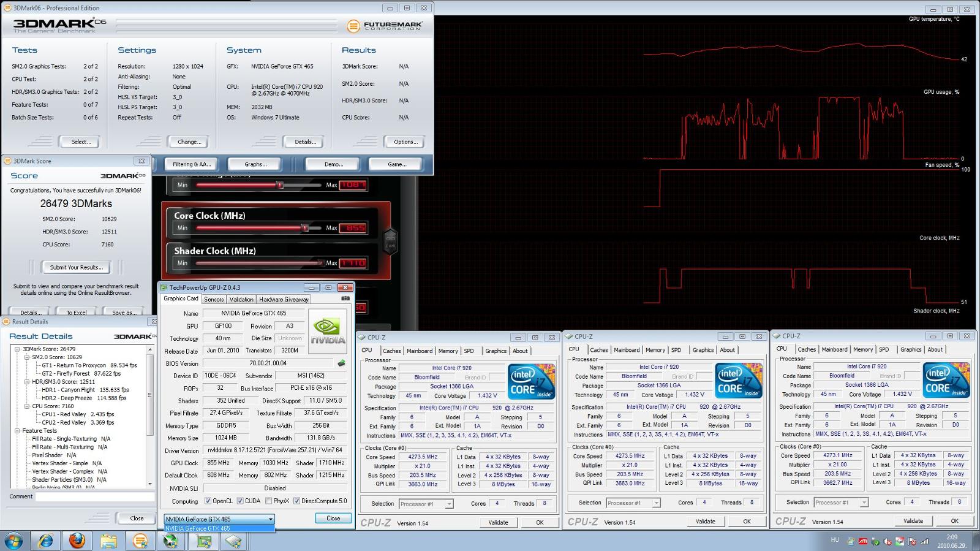Screen dimensions: 980x551
Task: Click the Futuremark logo in 3DMark06
Action: tap(385, 26)
